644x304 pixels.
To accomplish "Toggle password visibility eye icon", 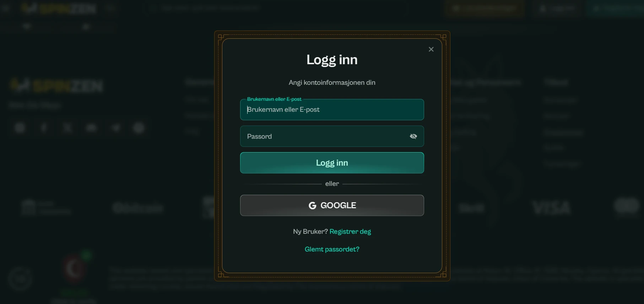I will (x=413, y=136).
